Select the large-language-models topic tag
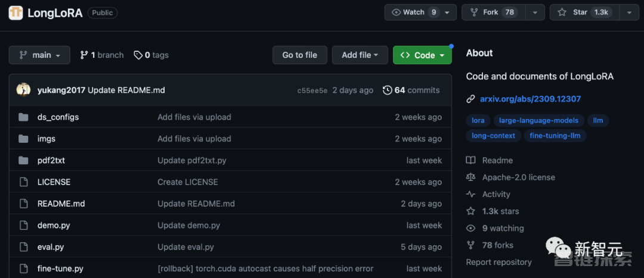This screenshot has height=278, width=644. pyautogui.click(x=538, y=121)
